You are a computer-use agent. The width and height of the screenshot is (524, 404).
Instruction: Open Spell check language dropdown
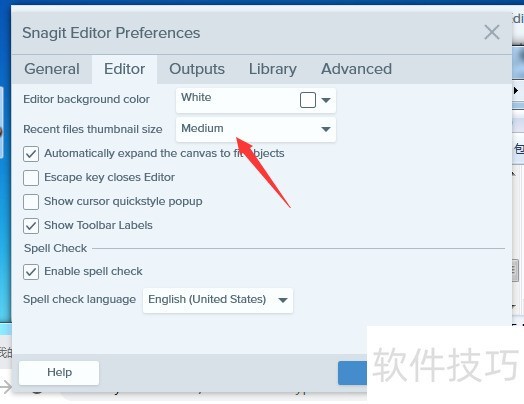218,300
